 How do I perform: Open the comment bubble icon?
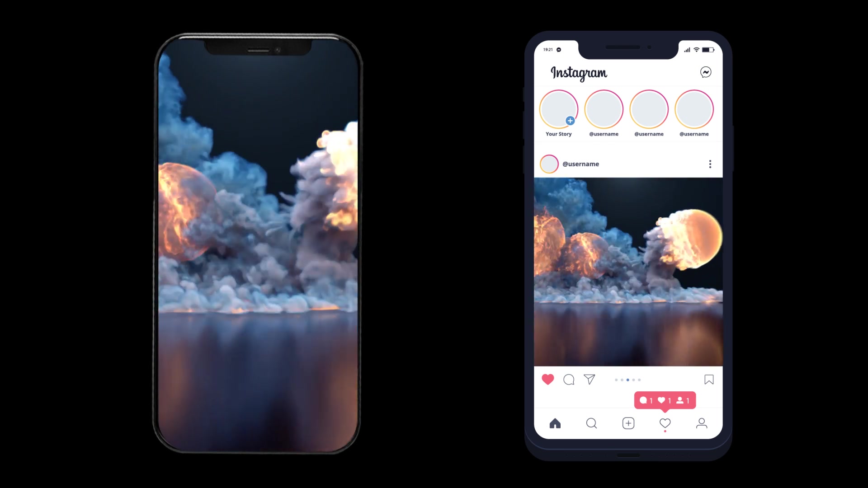(568, 380)
